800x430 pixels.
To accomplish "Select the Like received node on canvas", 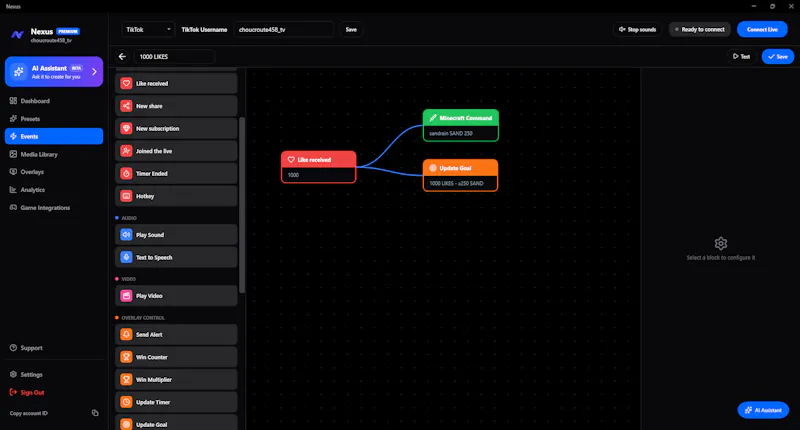I will click(318, 167).
